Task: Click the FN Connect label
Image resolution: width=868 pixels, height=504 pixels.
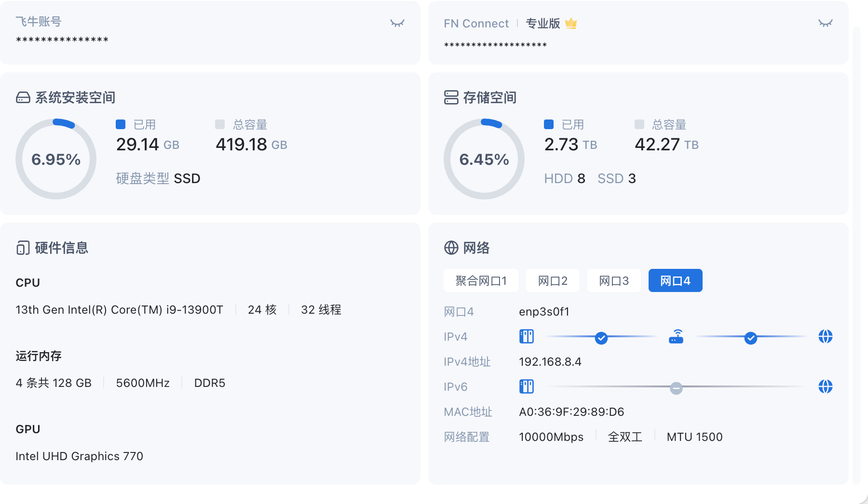Action: coord(476,24)
